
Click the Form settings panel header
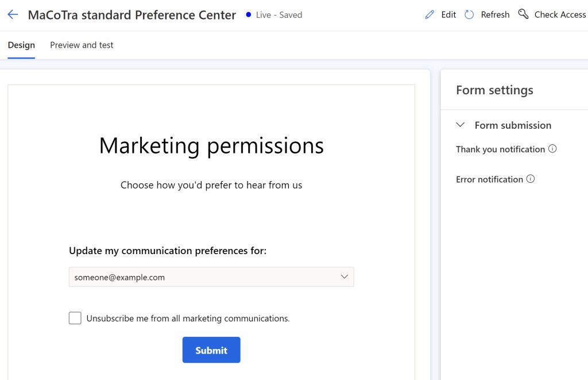pos(494,90)
